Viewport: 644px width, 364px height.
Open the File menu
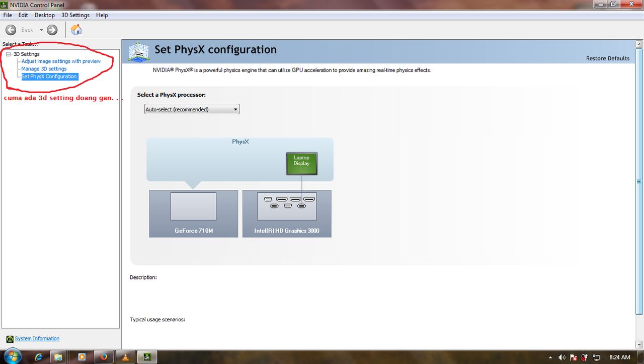(8, 15)
